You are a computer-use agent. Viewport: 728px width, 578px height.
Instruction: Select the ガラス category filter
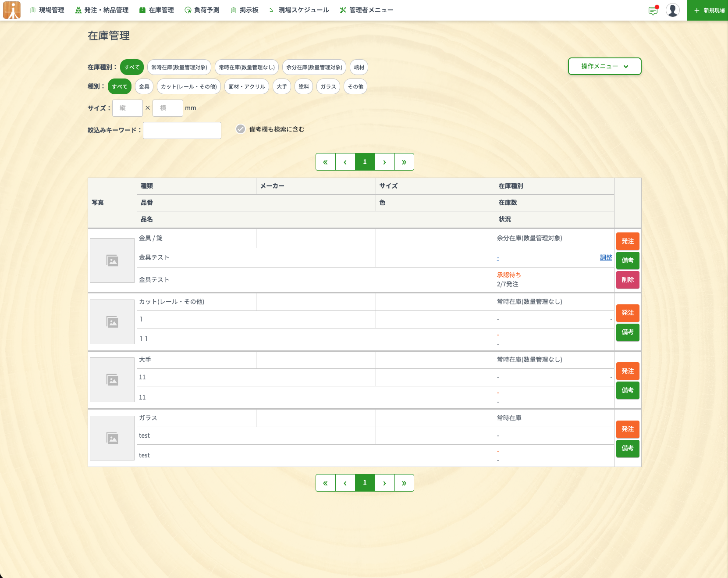[328, 86]
